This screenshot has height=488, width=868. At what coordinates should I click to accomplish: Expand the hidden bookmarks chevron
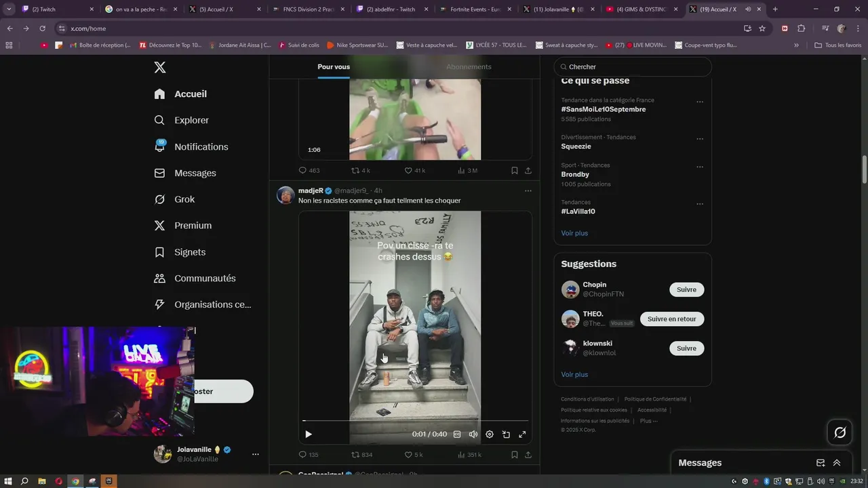click(796, 45)
